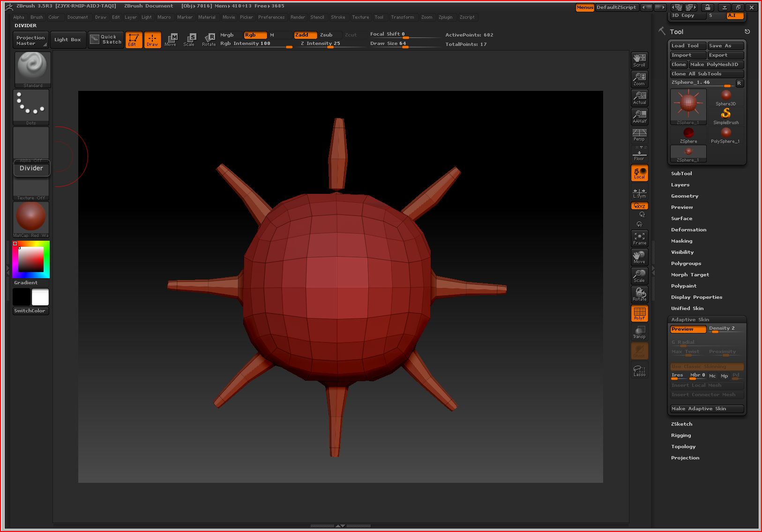The width and height of the screenshot is (762, 532).
Task: Select the white secondary color swatch
Action: [40, 297]
